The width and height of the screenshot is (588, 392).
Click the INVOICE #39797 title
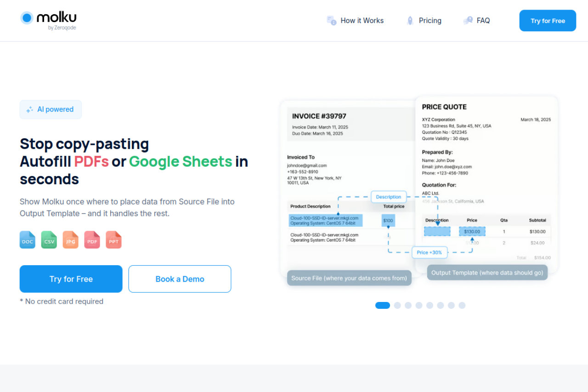319,116
